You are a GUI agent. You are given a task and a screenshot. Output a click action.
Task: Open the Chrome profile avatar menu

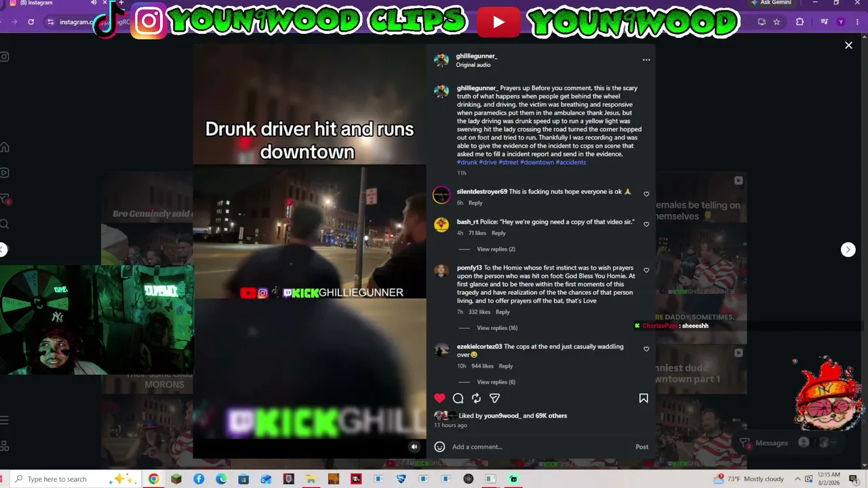(x=842, y=22)
